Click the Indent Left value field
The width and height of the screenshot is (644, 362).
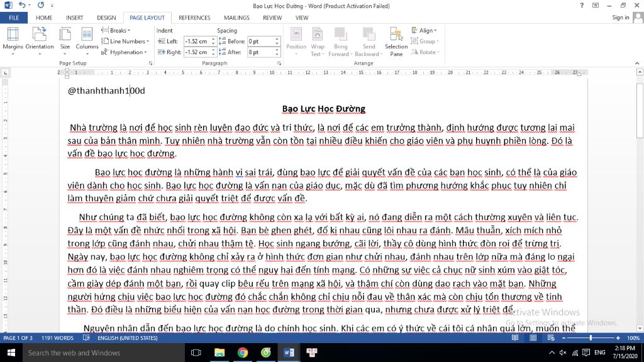pyautogui.click(x=197, y=41)
